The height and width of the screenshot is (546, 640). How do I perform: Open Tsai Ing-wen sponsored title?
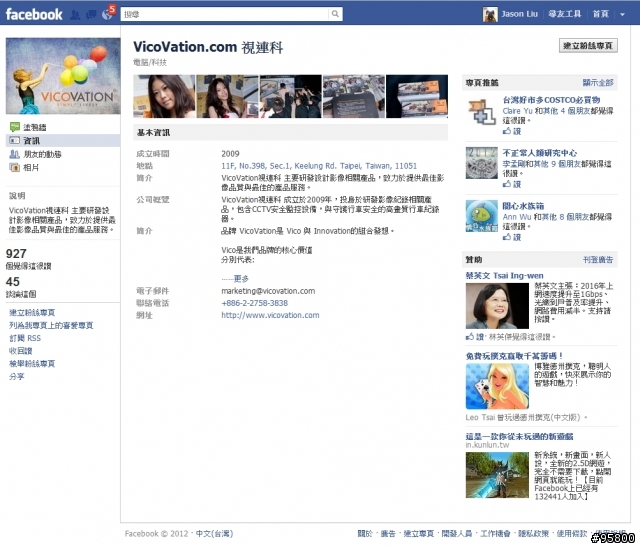504,275
